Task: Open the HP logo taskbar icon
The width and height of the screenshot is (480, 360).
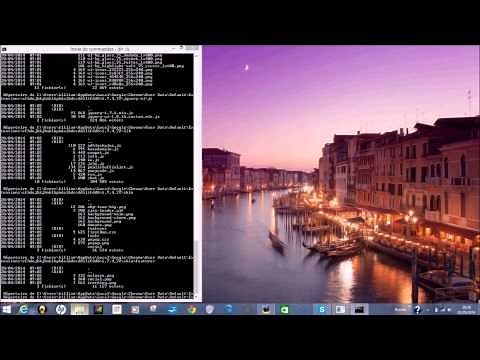Action: [61, 310]
